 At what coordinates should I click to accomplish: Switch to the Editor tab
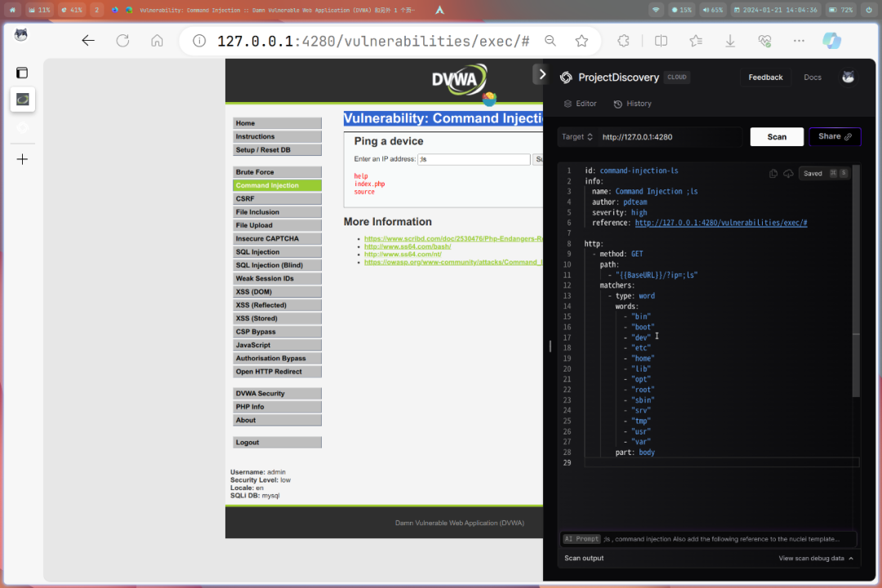pyautogui.click(x=580, y=104)
